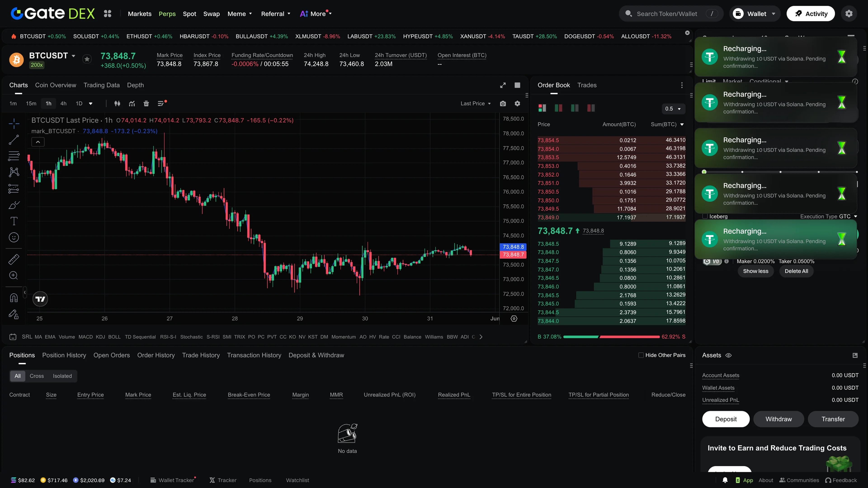Image resolution: width=868 pixels, height=488 pixels.
Task: Switch chart interval to 4h
Action: tap(63, 103)
